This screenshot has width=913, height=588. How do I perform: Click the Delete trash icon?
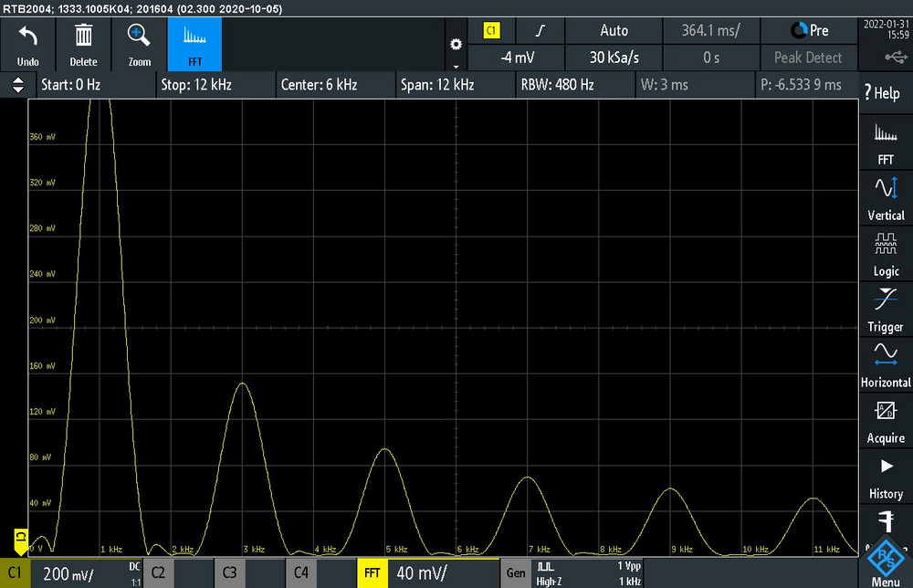[x=83, y=37]
